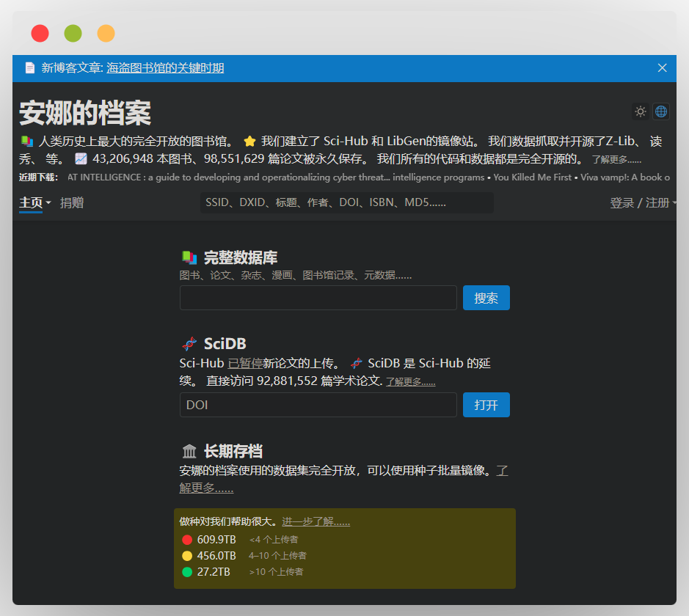The height and width of the screenshot is (616, 689).
Task: Click the 打开 button
Action: coord(486,405)
